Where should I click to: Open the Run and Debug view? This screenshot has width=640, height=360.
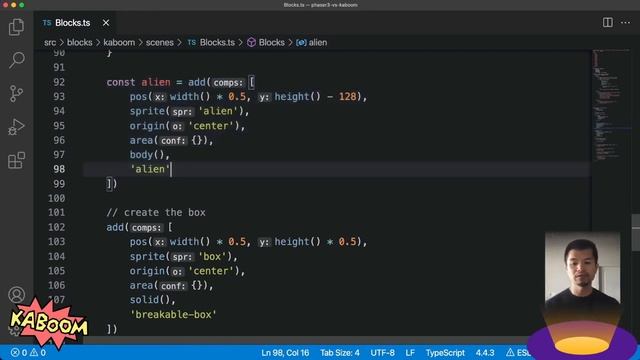pyautogui.click(x=16, y=127)
